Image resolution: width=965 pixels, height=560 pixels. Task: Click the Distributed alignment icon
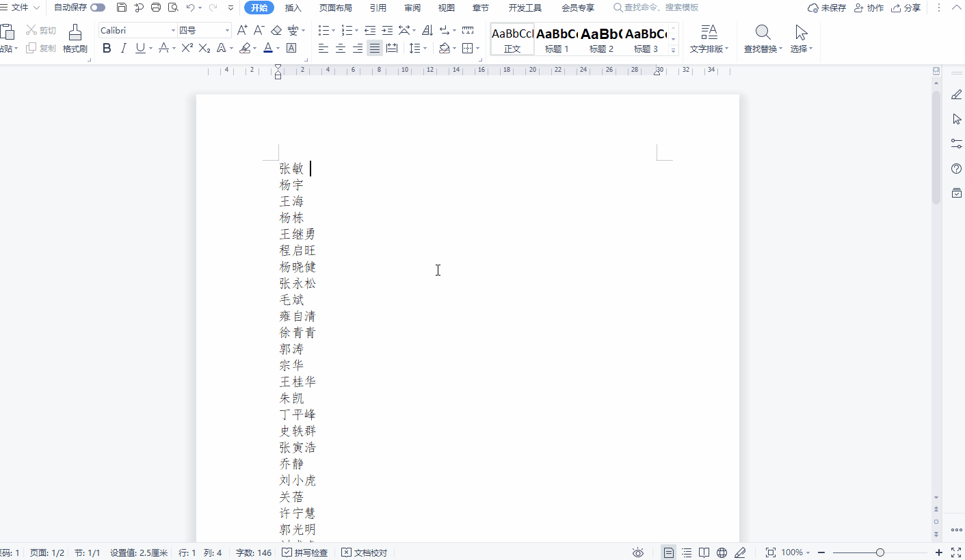click(x=392, y=48)
